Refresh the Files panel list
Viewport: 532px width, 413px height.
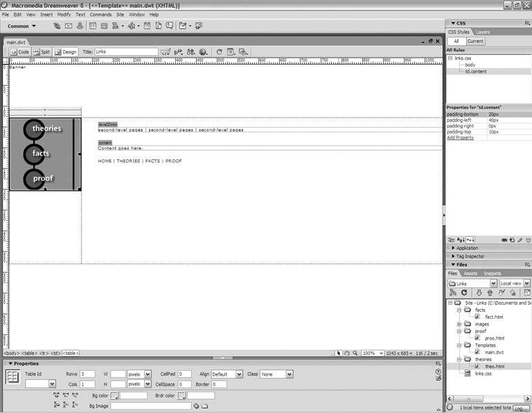pyautogui.click(x=464, y=293)
